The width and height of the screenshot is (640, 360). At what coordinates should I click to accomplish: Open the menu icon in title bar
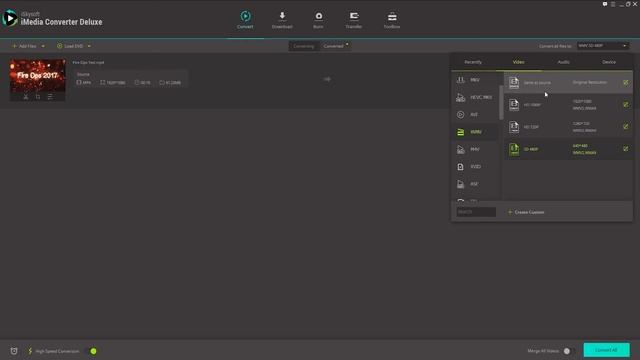pyautogui.click(x=613, y=4)
